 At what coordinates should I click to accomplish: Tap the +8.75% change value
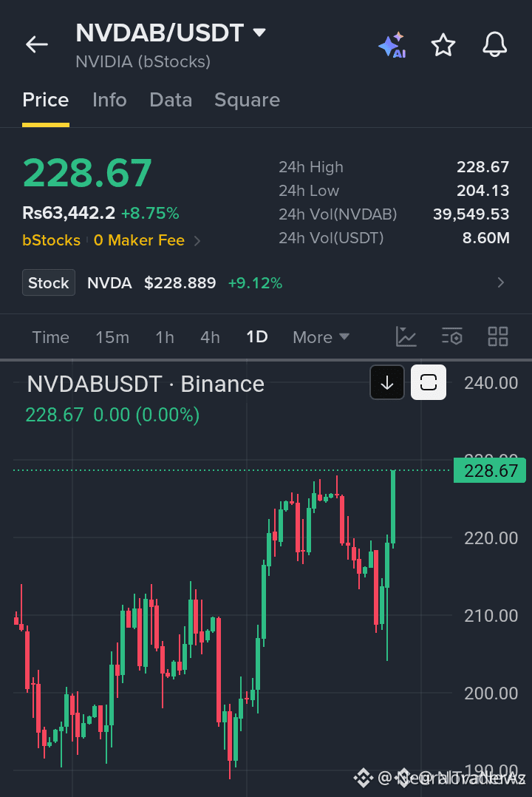click(x=150, y=213)
